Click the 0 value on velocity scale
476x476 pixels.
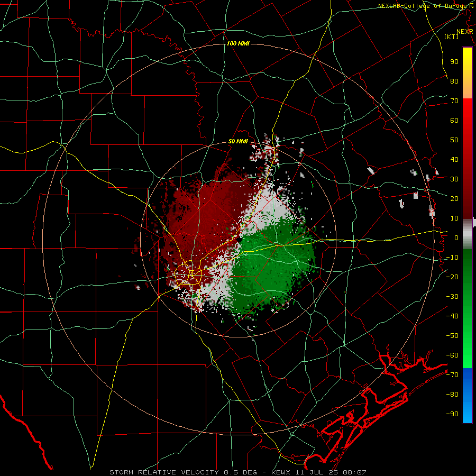click(456, 237)
